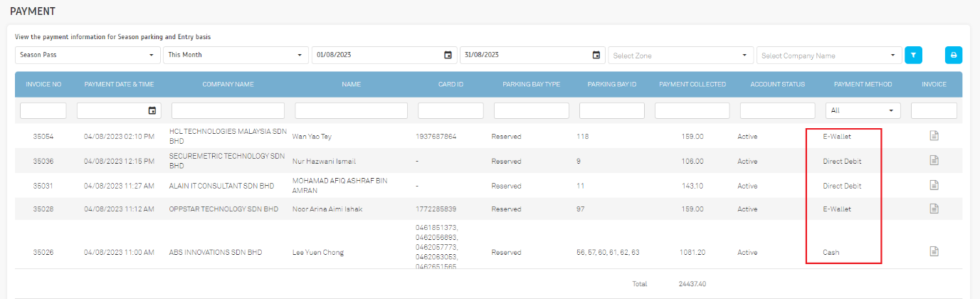Open calendar on end date 31/08/2023
Viewport: 980px width, 299px height.
click(596, 56)
